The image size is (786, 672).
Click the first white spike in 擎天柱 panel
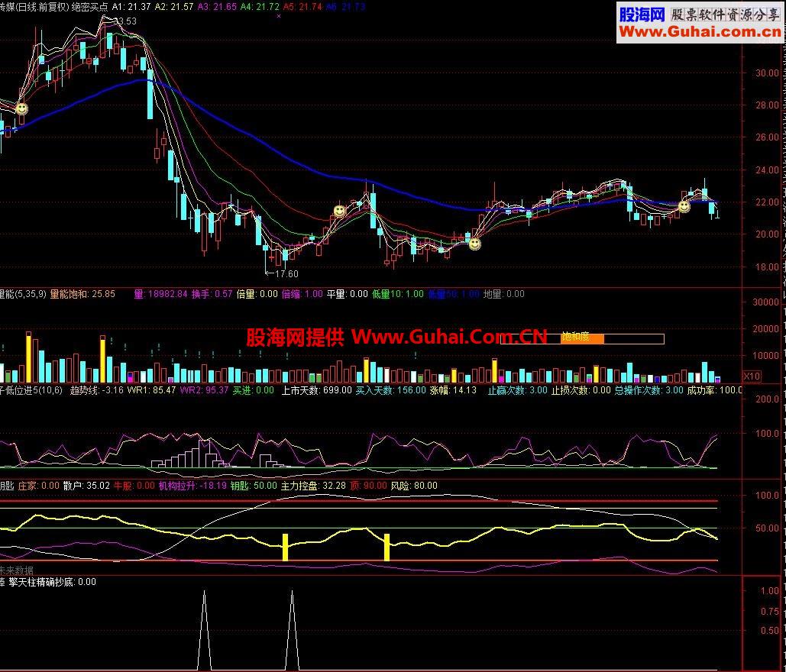click(x=204, y=630)
